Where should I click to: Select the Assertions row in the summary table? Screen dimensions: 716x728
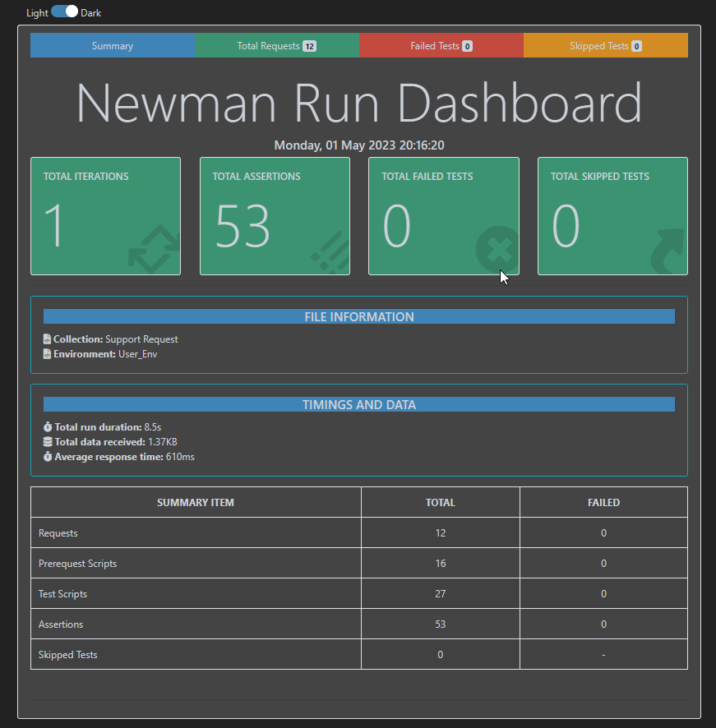click(x=195, y=624)
